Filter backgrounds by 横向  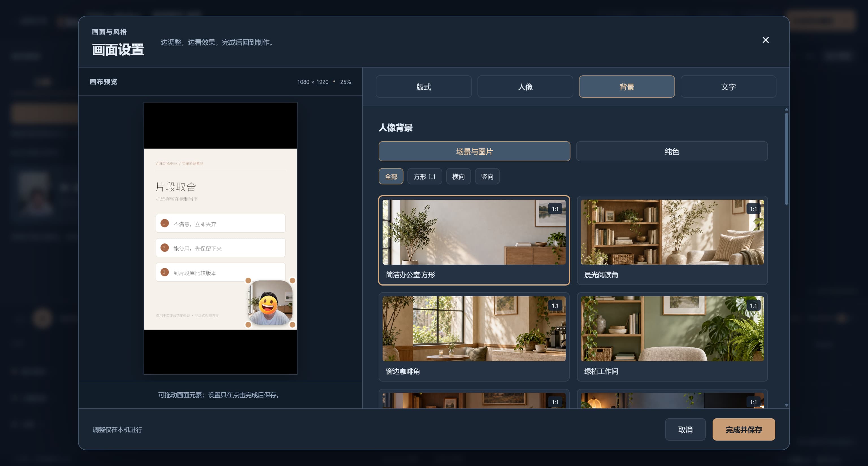458,177
